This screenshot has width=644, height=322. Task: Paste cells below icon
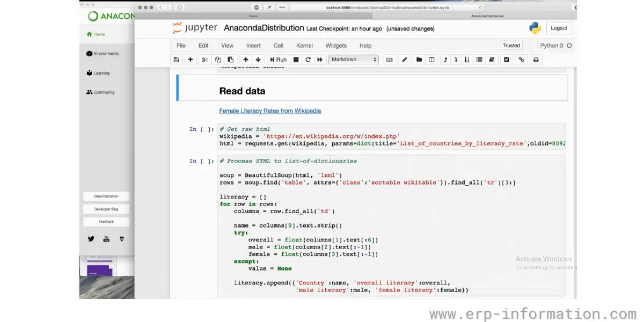pos(230,60)
